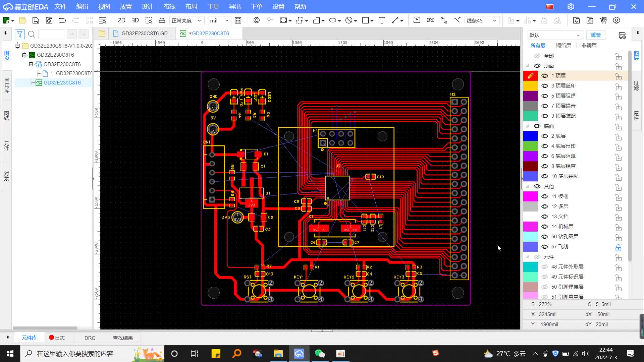Click the left panel search input field
The height and width of the screenshot is (362, 644).
tap(51, 34)
